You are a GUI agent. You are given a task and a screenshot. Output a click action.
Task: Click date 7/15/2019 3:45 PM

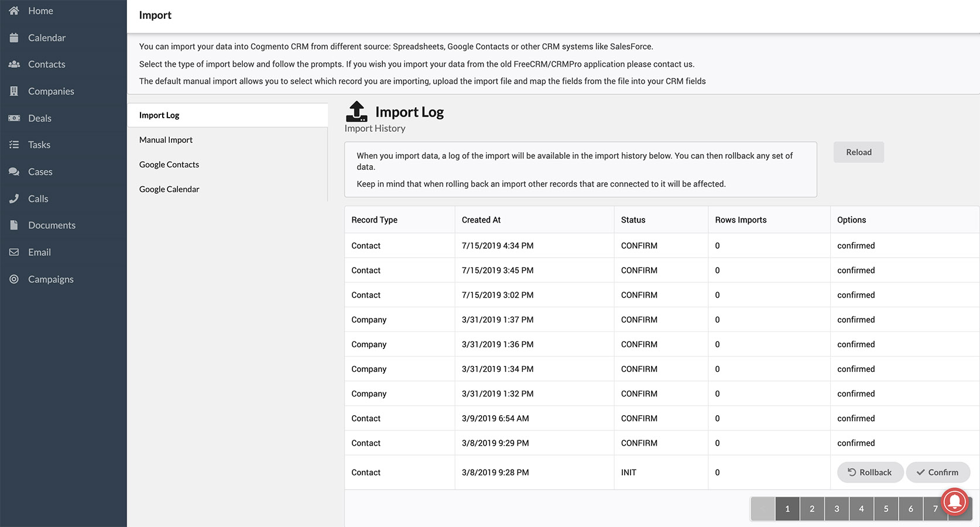498,271
